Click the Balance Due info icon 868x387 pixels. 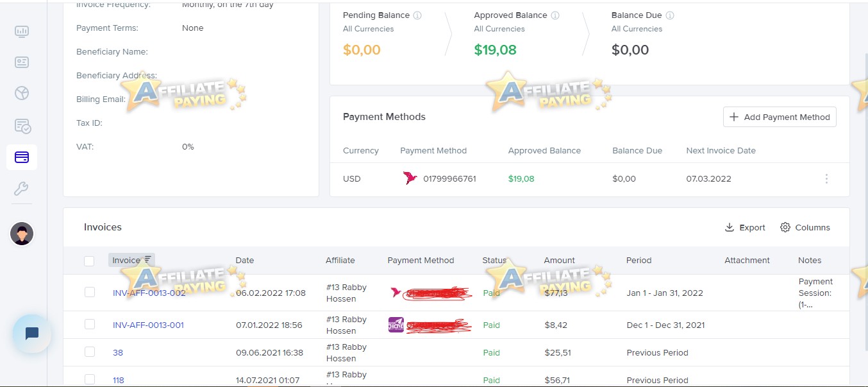click(x=670, y=15)
